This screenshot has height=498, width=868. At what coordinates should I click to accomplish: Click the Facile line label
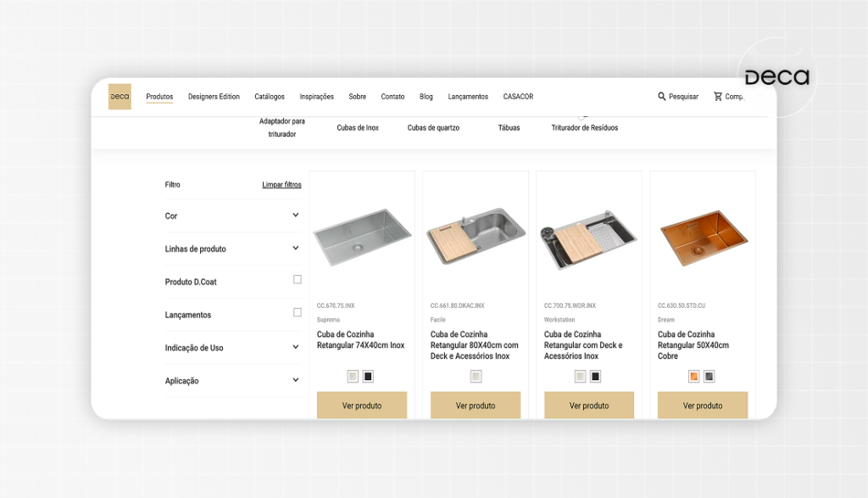438,320
